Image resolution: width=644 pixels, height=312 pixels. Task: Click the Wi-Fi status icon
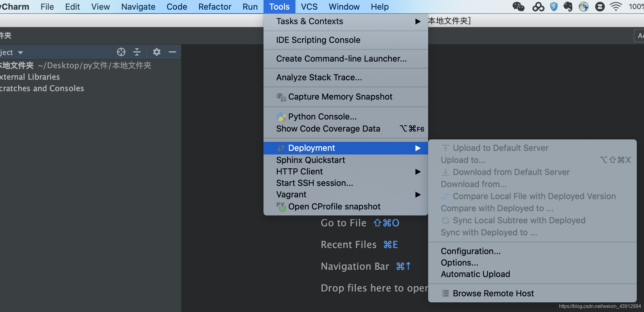[x=616, y=7]
